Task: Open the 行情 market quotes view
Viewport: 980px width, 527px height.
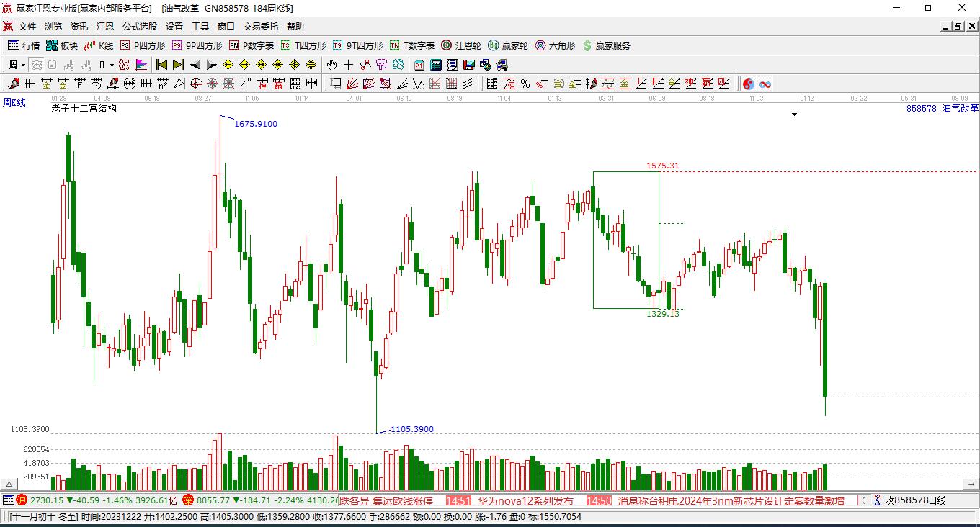Action: pyautogui.click(x=23, y=45)
